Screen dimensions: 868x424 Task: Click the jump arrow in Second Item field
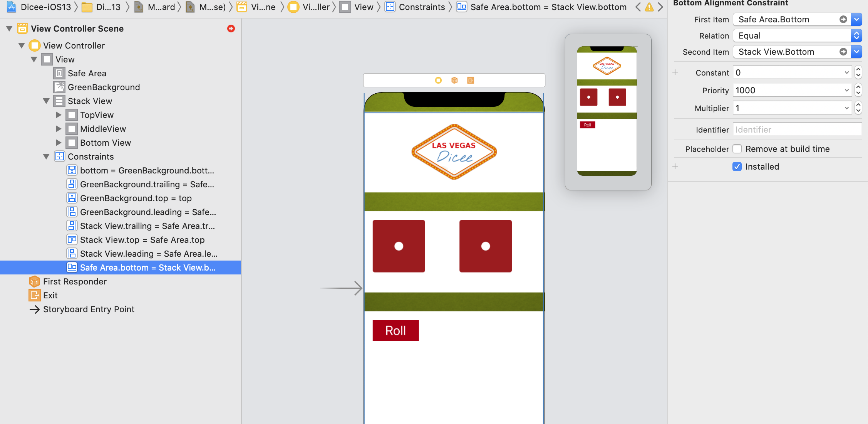coord(843,52)
